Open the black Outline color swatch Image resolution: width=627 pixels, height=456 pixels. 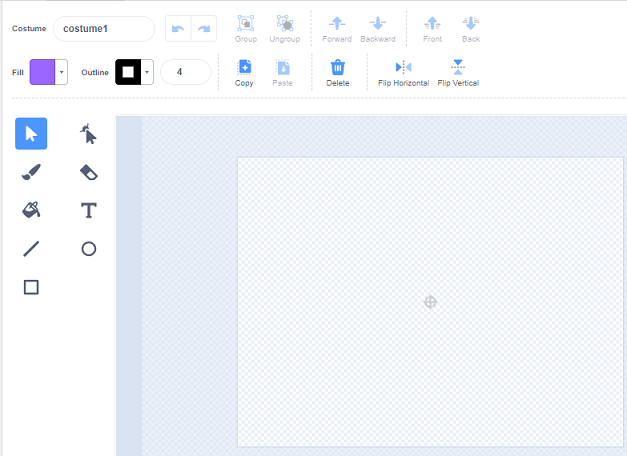pos(128,72)
